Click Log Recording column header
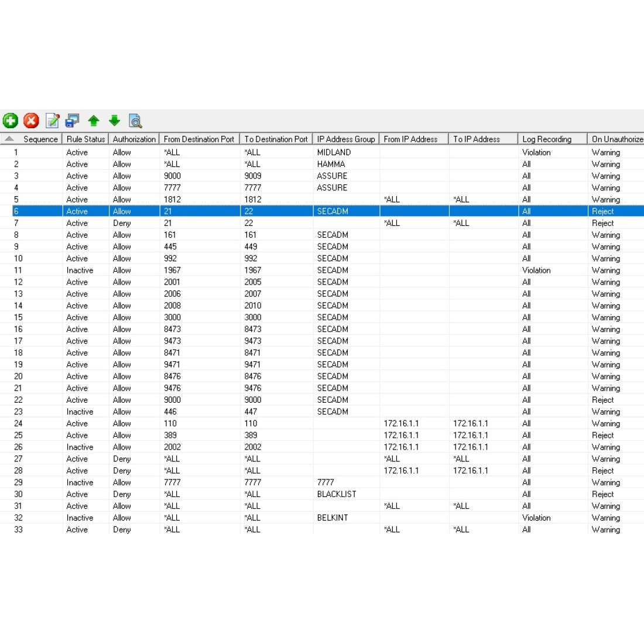 pos(547,139)
